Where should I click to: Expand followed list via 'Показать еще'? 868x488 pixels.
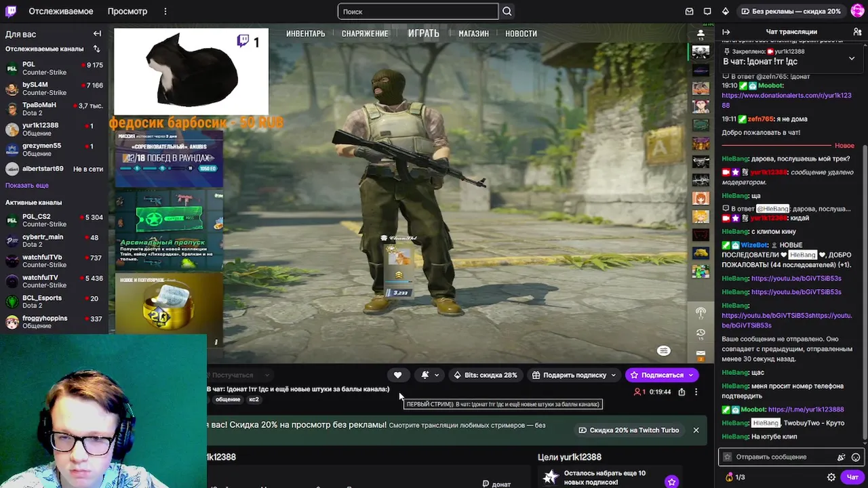(x=27, y=185)
